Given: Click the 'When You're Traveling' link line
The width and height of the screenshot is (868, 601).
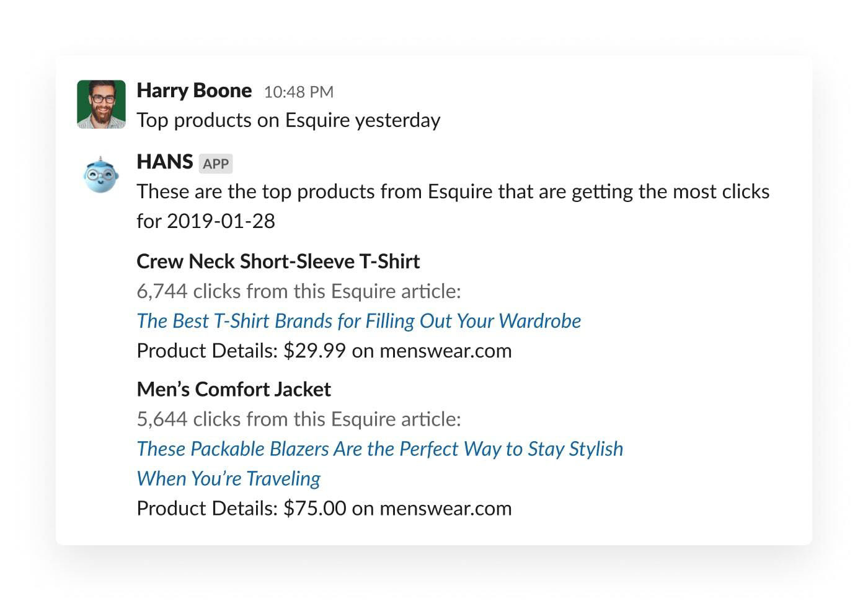Looking at the screenshot, I should point(229,478).
